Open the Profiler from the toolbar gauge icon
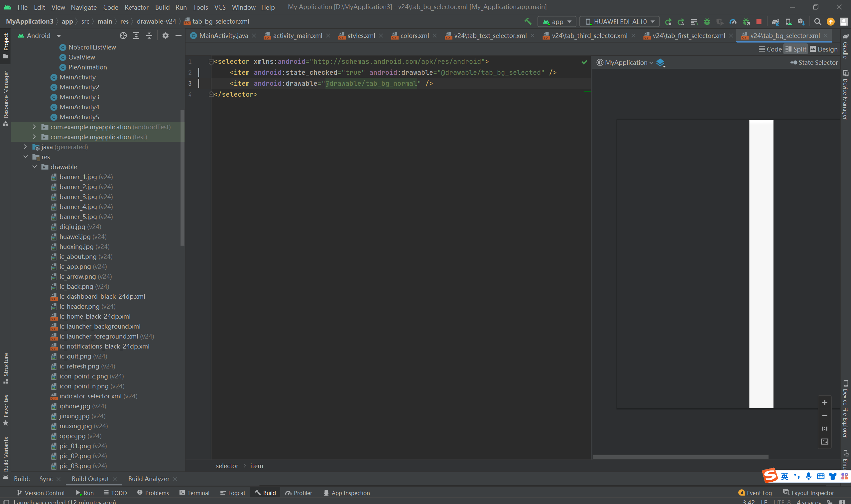Viewport: 851px width, 504px height. [x=733, y=22]
